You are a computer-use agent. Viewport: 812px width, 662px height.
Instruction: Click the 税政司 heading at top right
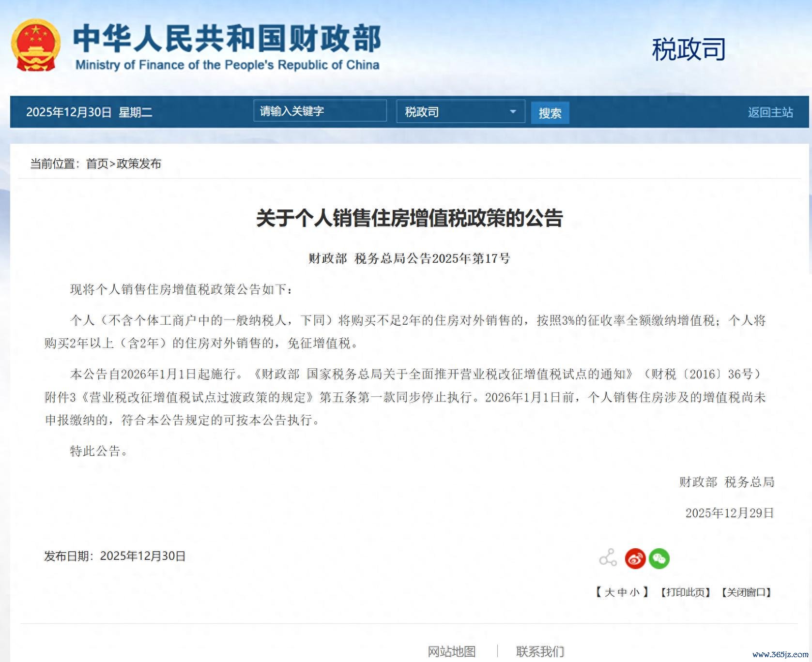click(x=689, y=49)
